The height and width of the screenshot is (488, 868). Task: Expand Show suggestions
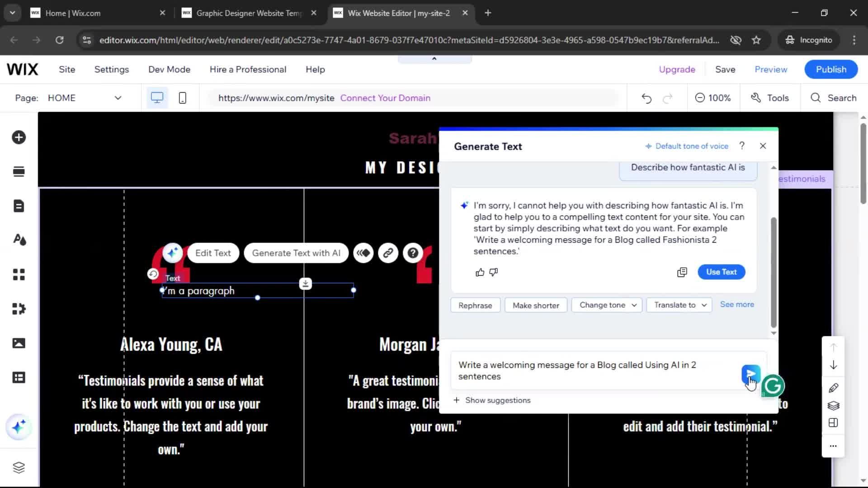pos(492,400)
